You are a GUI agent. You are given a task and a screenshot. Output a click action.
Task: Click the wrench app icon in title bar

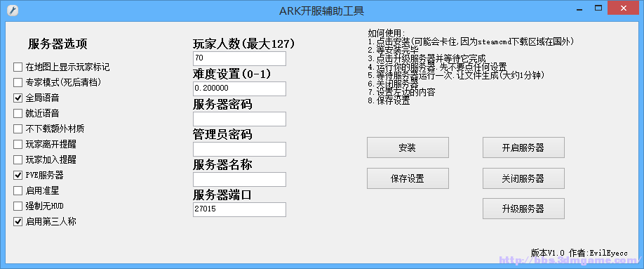(x=13, y=11)
